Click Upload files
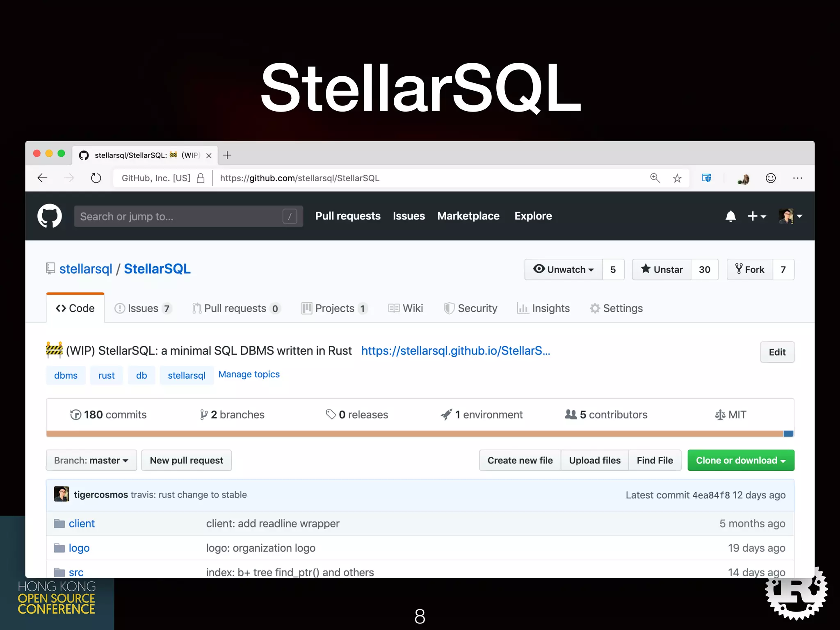Image resolution: width=840 pixels, height=630 pixels. (x=595, y=460)
